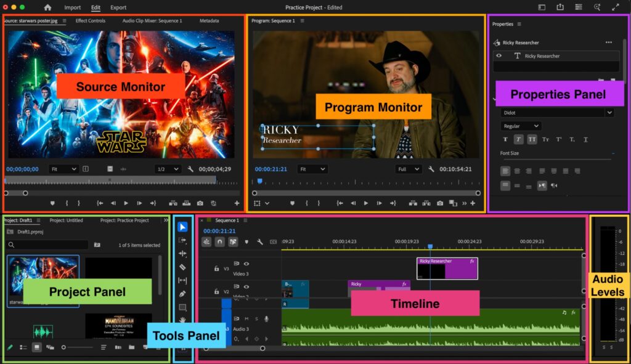
Task: Mark In point in Source Monitor
Action: [67, 203]
